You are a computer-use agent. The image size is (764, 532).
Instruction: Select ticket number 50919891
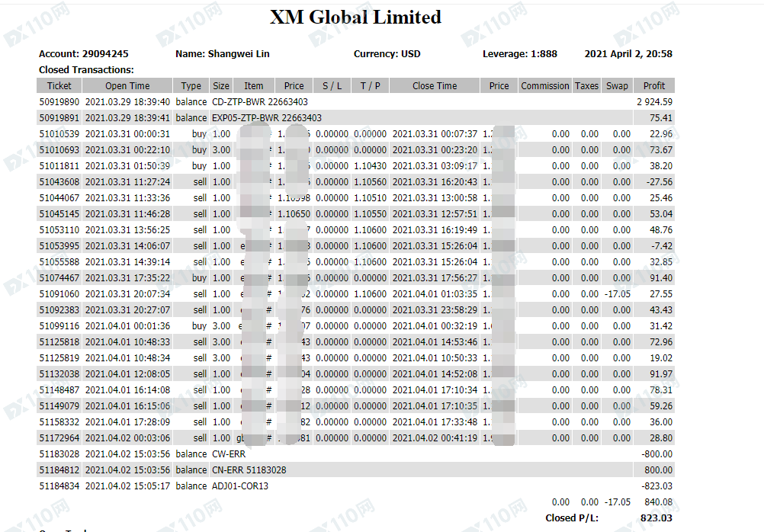pos(59,118)
